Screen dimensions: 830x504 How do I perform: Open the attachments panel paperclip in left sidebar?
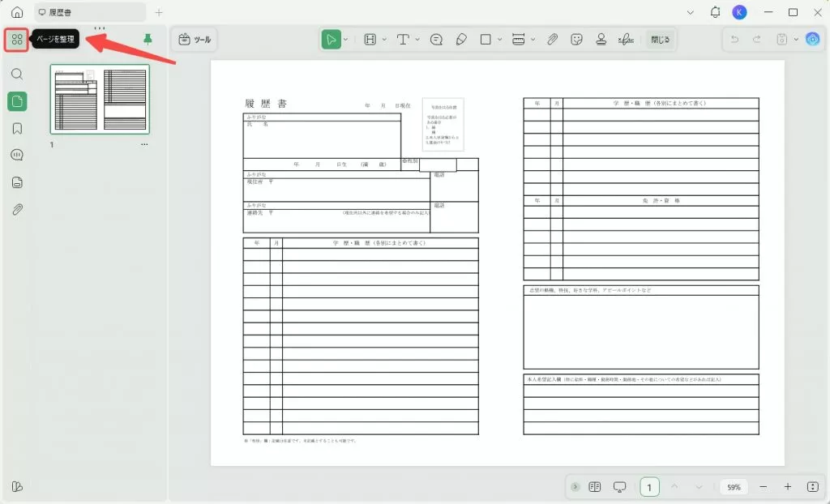[17, 210]
